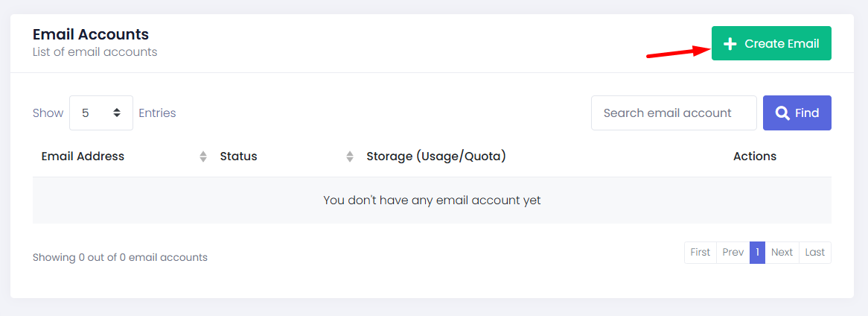Jump to the Last page
The height and width of the screenshot is (316, 868).
pos(815,253)
